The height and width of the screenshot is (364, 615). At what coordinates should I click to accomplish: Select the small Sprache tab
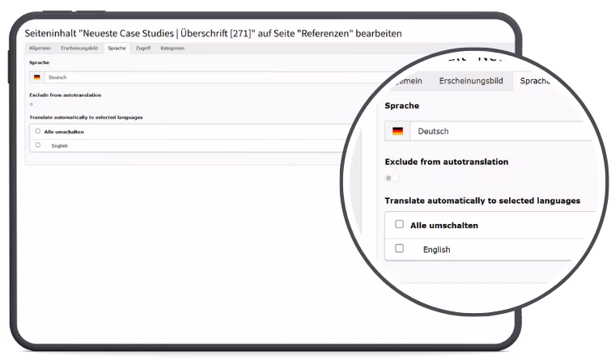click(117, 49)
